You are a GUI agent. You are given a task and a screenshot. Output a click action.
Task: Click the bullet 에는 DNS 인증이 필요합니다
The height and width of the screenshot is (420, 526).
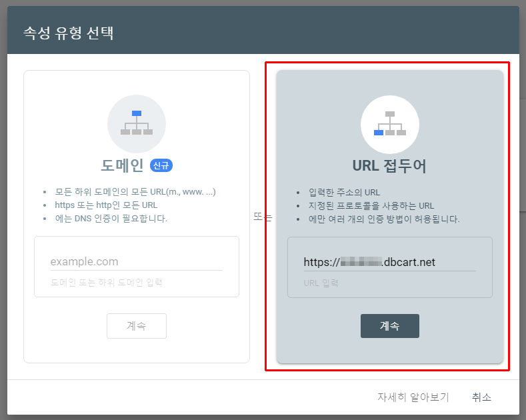coord(111,219)
